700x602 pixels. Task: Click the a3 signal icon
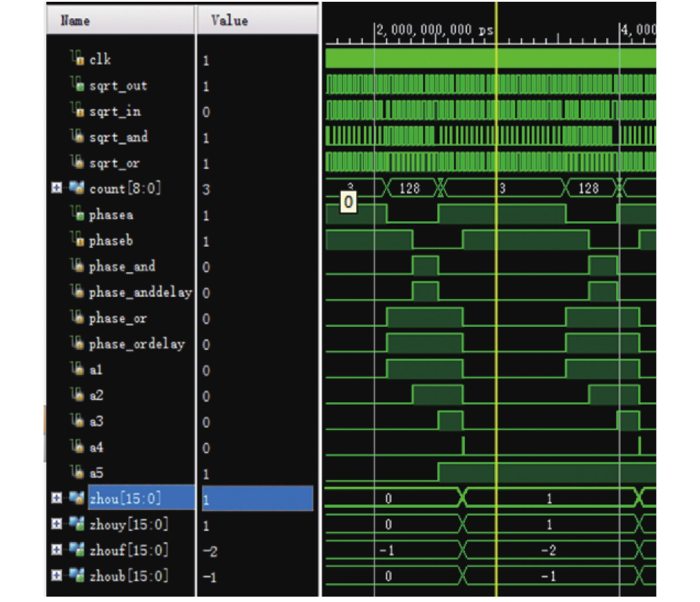click(x=77, y=420)
